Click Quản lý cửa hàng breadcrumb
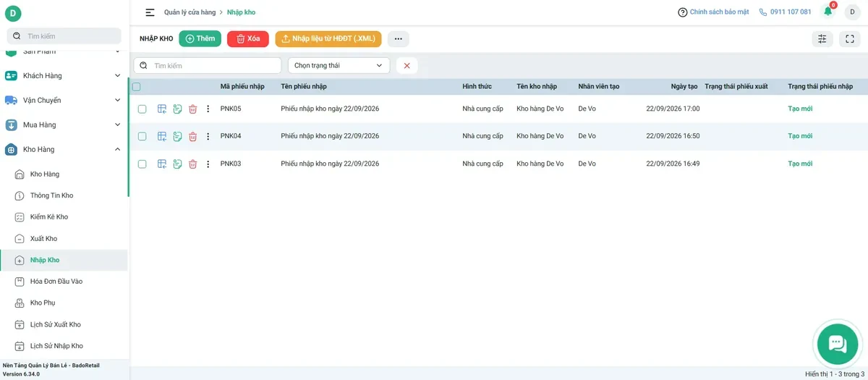This screenshot has height=380, width=868. (190, 12)
